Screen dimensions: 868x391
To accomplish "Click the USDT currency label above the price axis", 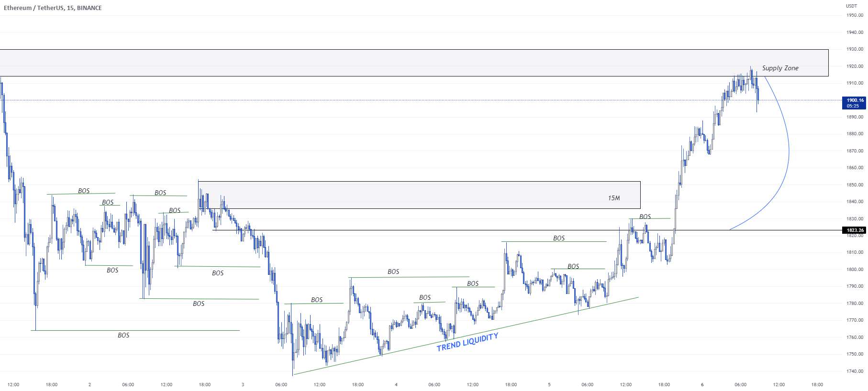I will (x=851, y=6).
